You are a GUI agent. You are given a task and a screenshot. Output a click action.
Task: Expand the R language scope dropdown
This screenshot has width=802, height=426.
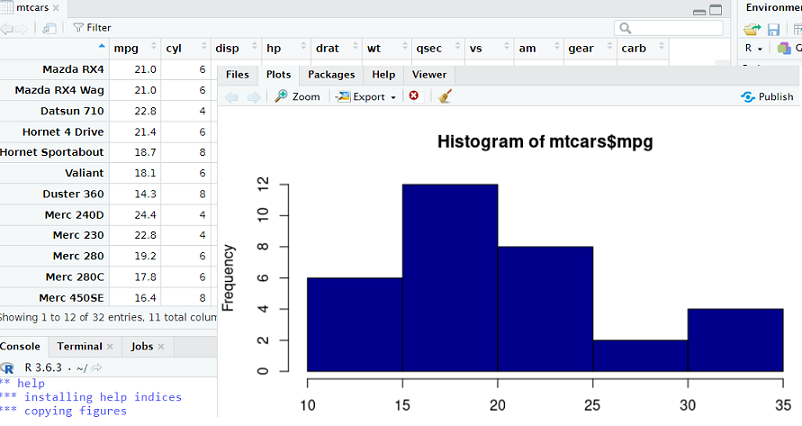pyautogui.click(x=753, y=48)
